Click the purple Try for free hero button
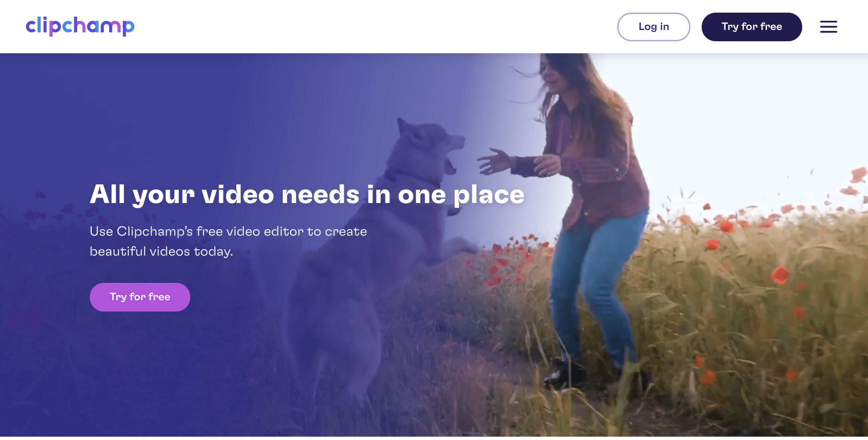The height and width of the screenshot is (440, 868). click(x=140, y=297)
